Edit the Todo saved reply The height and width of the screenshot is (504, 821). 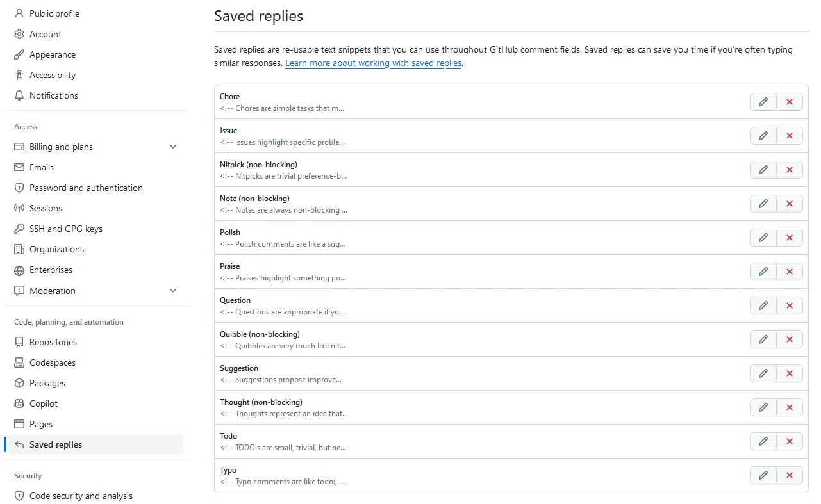pyautogui.click(x=763, y=441)
